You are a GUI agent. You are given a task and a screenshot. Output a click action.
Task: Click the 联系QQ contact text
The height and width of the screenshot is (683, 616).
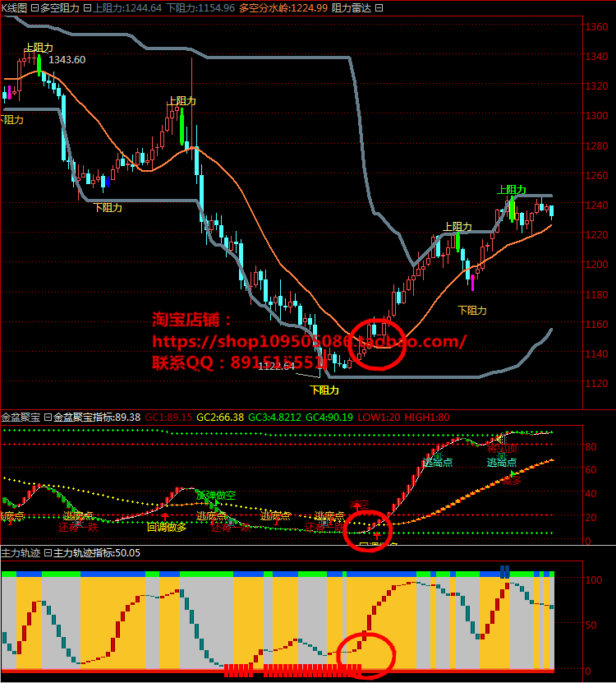coord(238,362)
